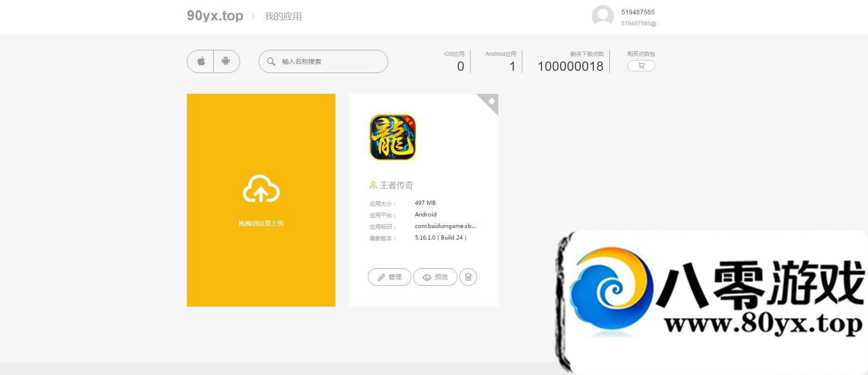Click the breadcrumb chevron after 90yx.top
Viewport: 868px width, 375px height.
(x=253, y=16)
